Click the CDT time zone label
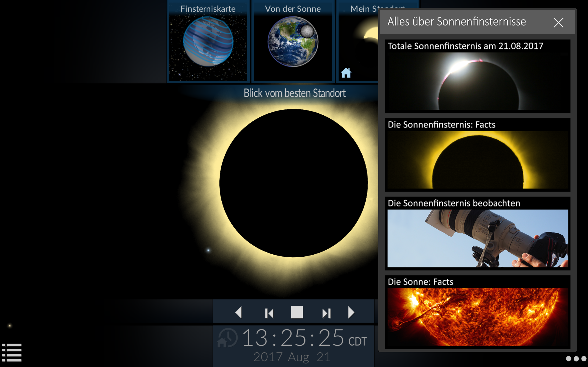The image size is (588, 367). pyautogui.click(x=357, y=341)
